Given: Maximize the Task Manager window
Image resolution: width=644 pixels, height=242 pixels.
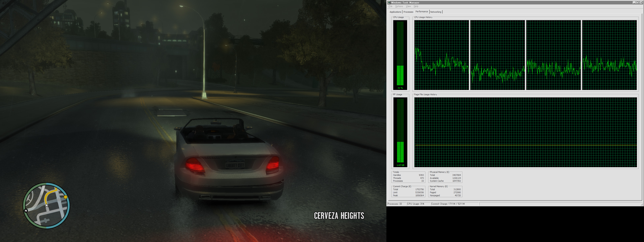Looking at the screenshot, I should tap(637, 2).
